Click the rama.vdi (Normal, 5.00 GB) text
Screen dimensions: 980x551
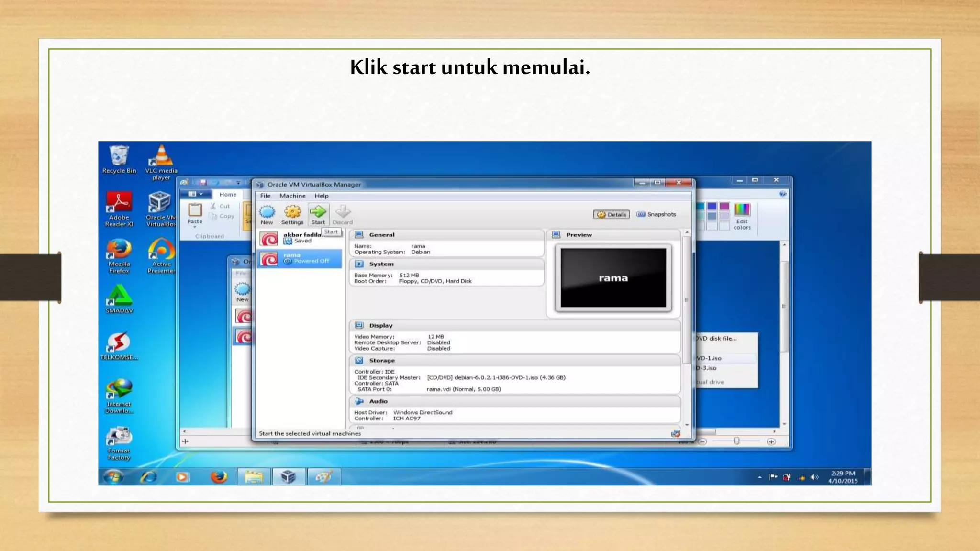[464, 389]
